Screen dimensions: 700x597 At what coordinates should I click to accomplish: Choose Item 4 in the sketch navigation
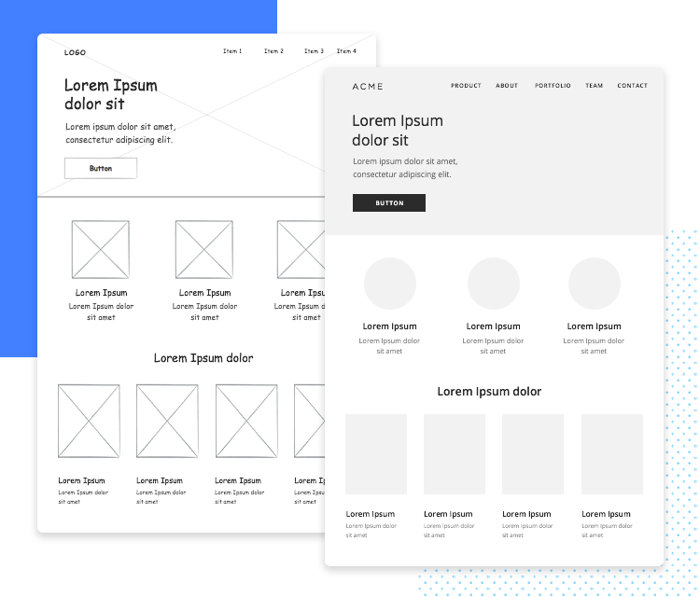click(x=346, y=51)
